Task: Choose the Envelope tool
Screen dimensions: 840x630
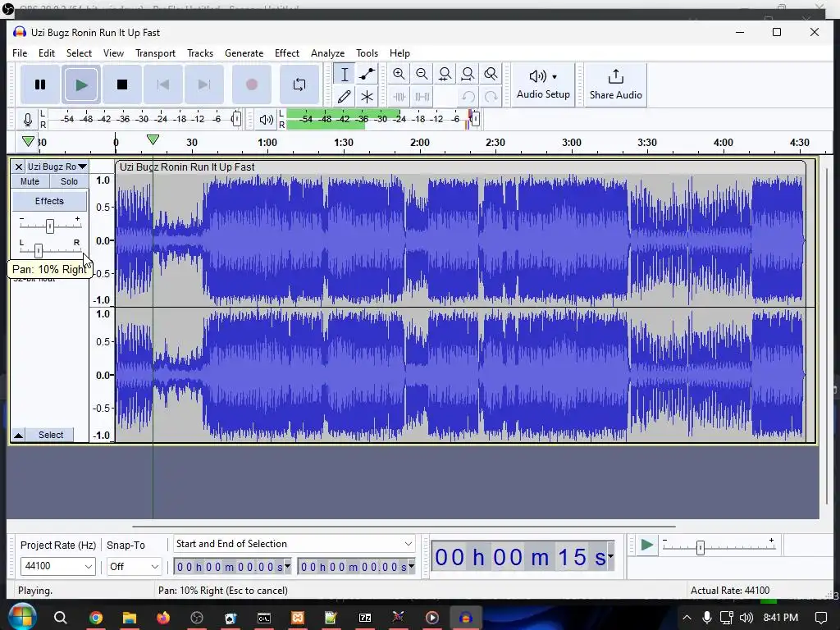Action: tap(367, 74)
